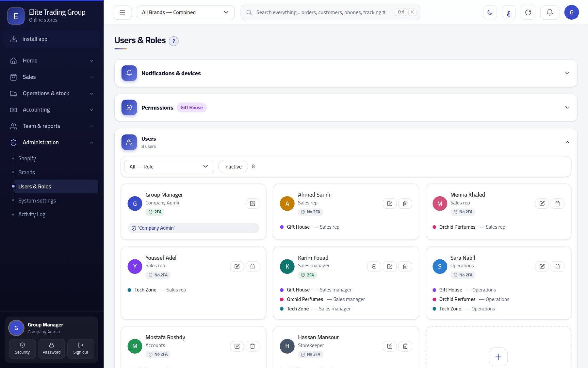Open Karim Fouad's shield permissions icon

coord(374,267)
